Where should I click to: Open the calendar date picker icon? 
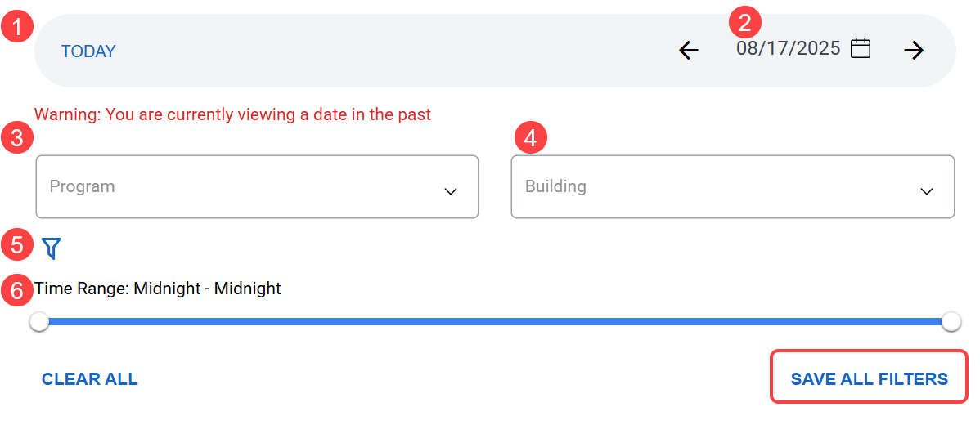point(861,48)
